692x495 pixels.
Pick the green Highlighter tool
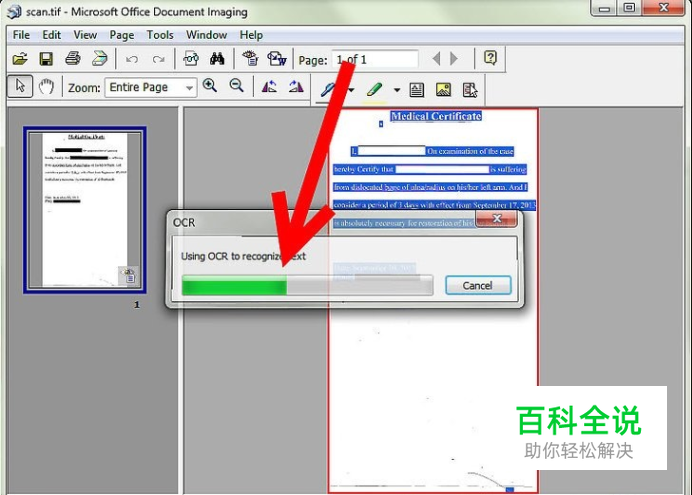[x=374, y=90]
